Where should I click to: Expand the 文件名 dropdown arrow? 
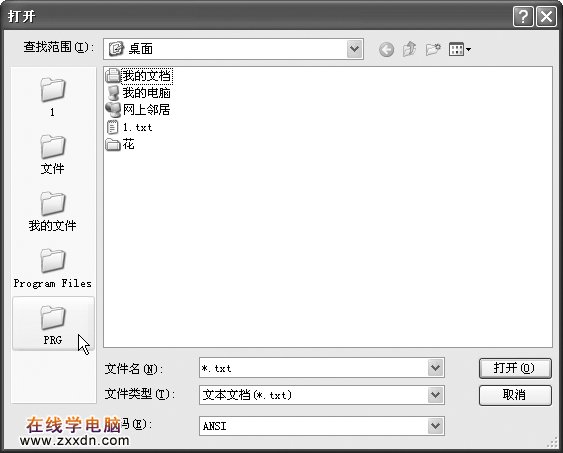(x=435, y=368)
